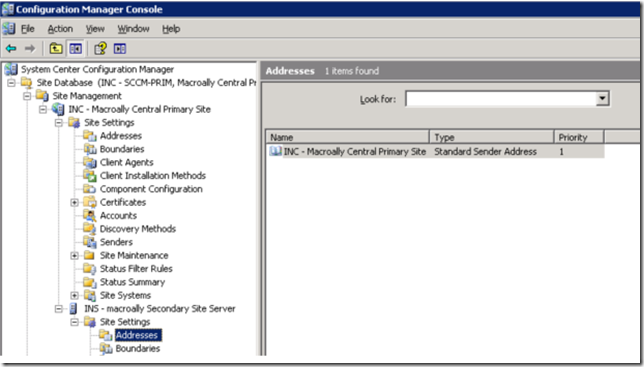Image resolution: width=644 pixels, height=367 pixels.
Task: Collapse Site Settings under the INC site
Action: click(59, 122)
